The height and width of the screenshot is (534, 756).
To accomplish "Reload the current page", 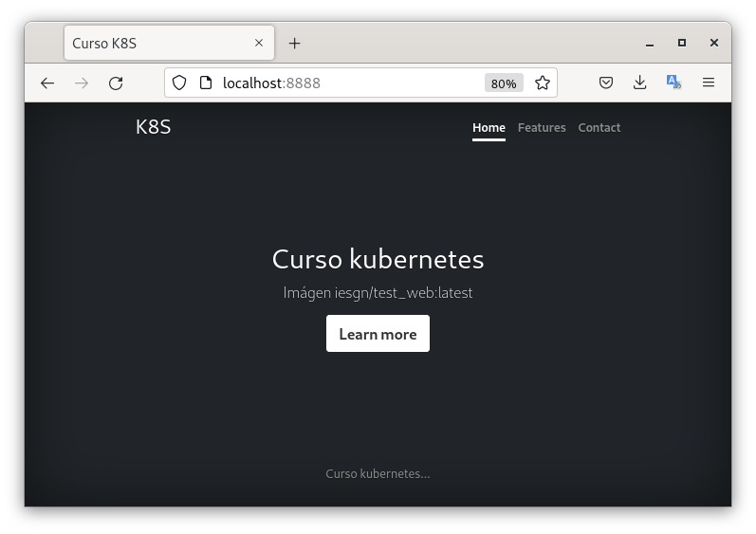I will pyautogui.click(x=116, y=83).
